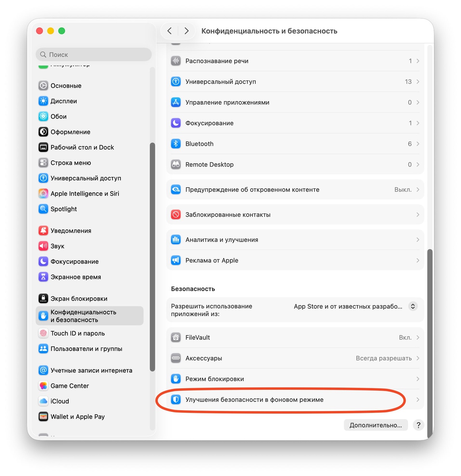The width and height of the screenshot is (461, 476).
Task: Click the help question mark button
Action: (x=418, y=425)
